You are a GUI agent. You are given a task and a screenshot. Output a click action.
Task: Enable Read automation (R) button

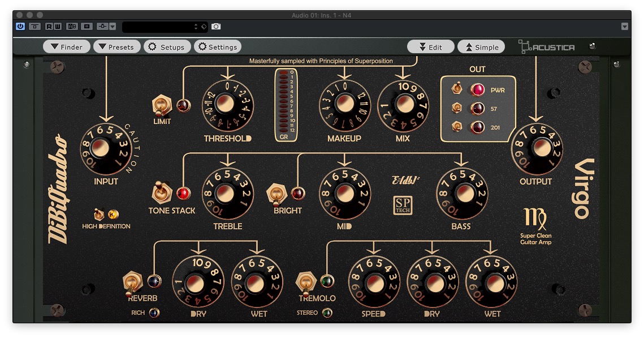tap(49, 26)
